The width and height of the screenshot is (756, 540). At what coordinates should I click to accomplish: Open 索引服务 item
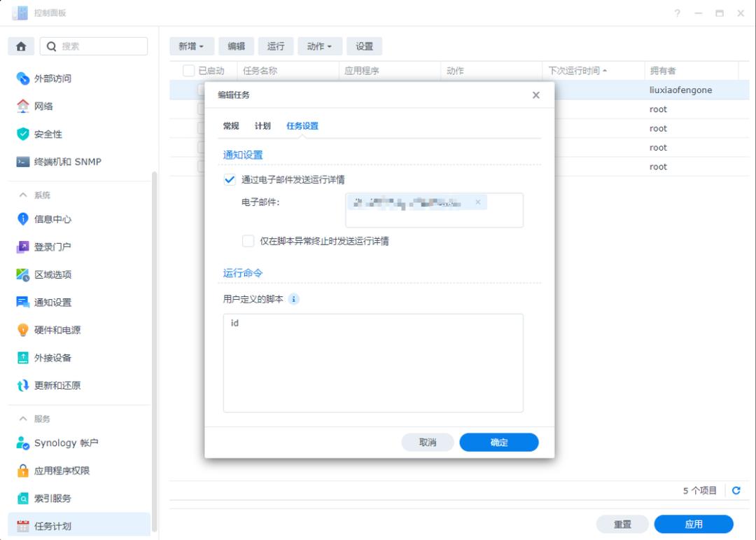(x=80, y=499)
